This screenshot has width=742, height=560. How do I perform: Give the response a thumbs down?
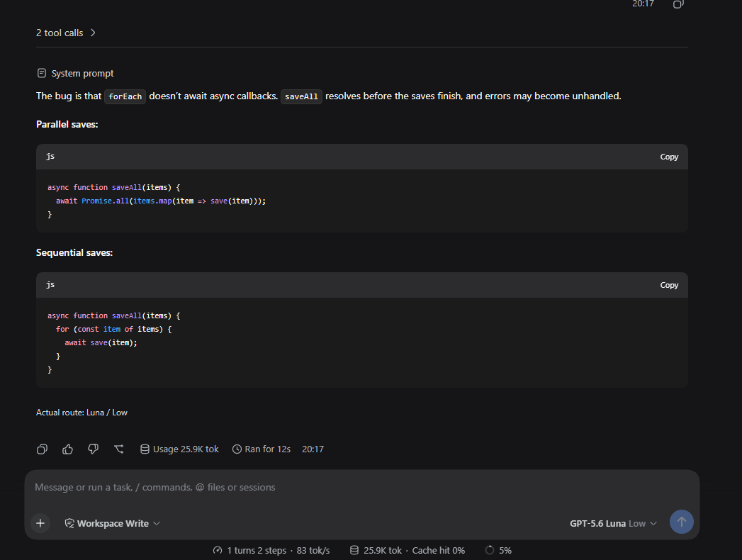94,449
